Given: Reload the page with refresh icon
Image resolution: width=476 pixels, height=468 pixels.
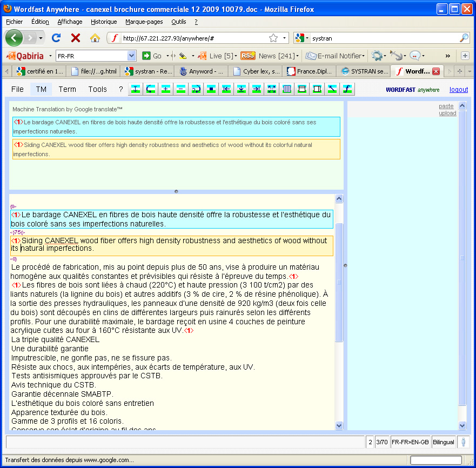Looking at the screenshot, I should coord(56,38).
